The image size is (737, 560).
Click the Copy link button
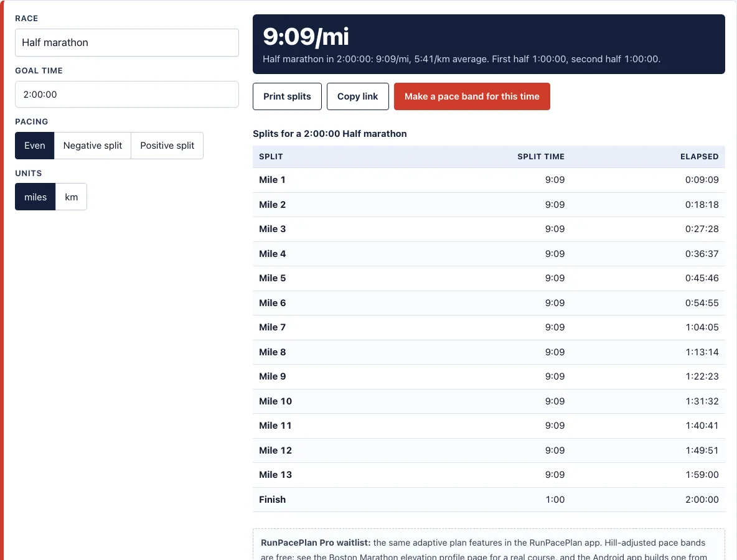tap(358, 96)
